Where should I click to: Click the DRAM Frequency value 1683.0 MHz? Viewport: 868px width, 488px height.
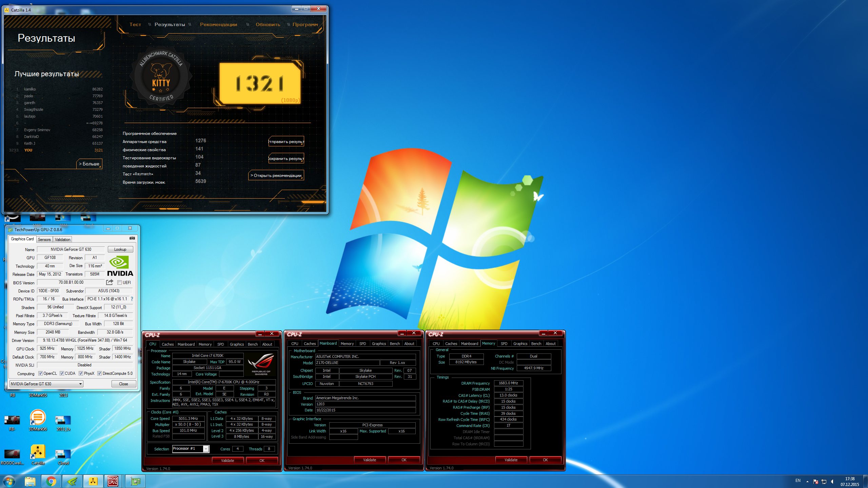click(508, 383)
